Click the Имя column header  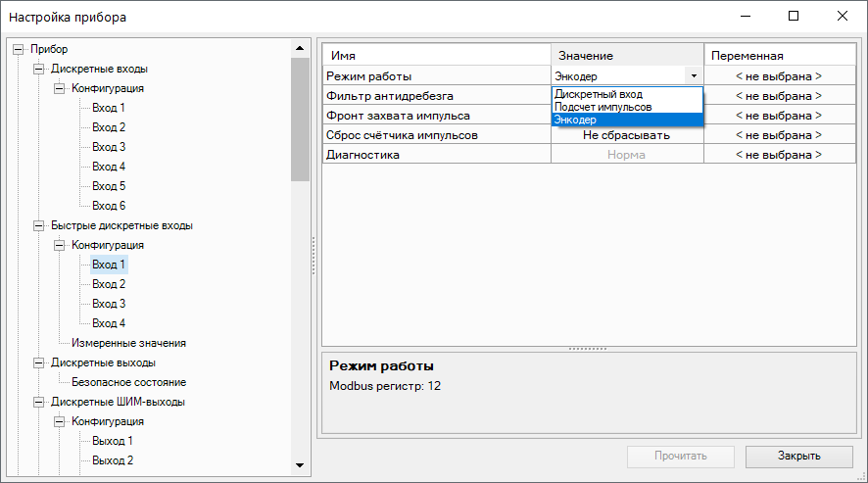coord(436,56)
